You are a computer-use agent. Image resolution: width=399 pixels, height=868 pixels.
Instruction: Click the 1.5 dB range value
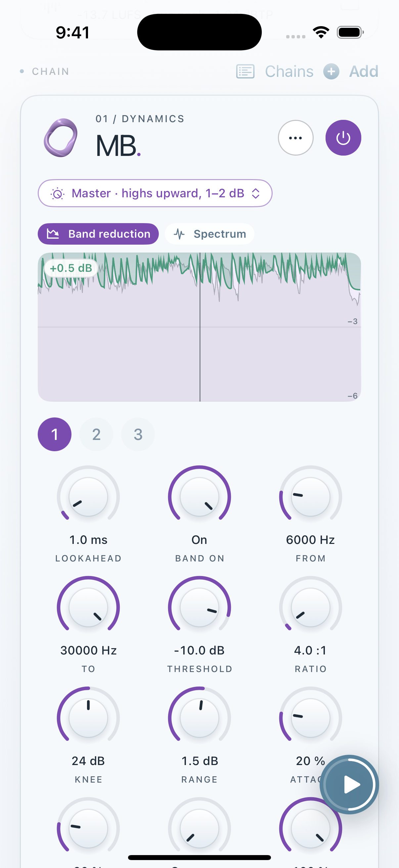[x=200, y=761]
